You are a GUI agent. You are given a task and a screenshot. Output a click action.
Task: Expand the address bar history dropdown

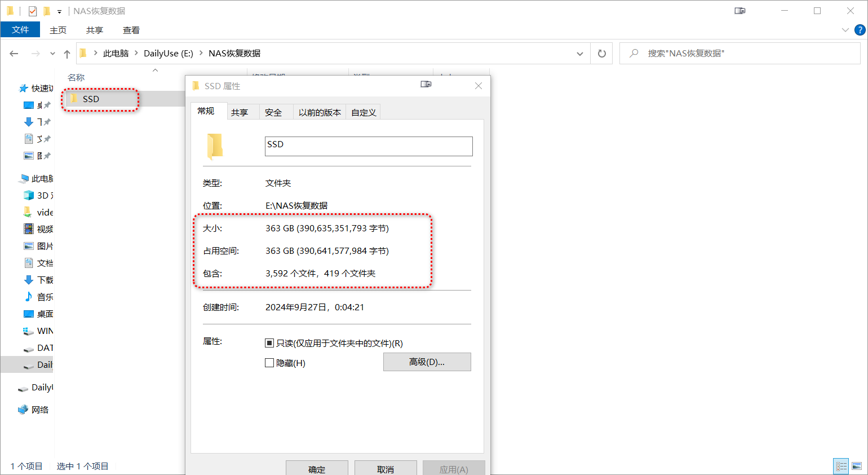579,54
